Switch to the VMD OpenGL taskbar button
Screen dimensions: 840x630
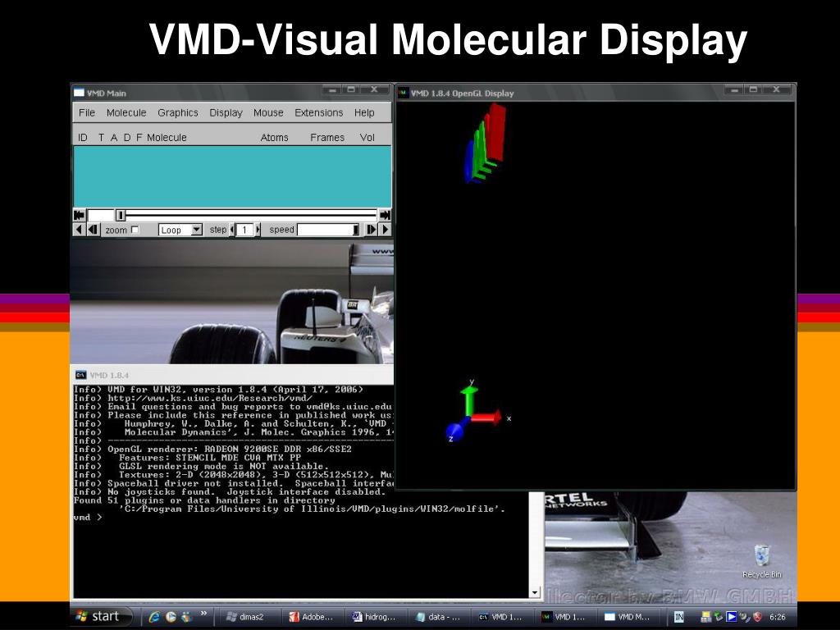(x=564, y=617)
